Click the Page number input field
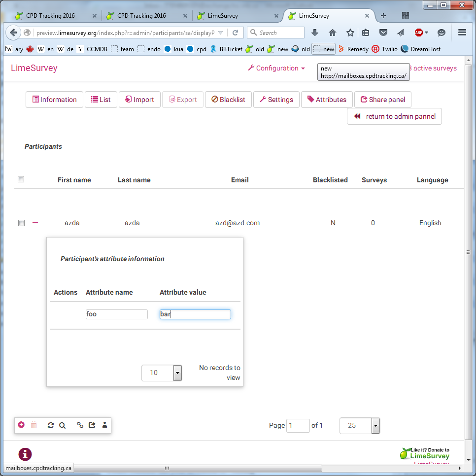 point(298,426)
